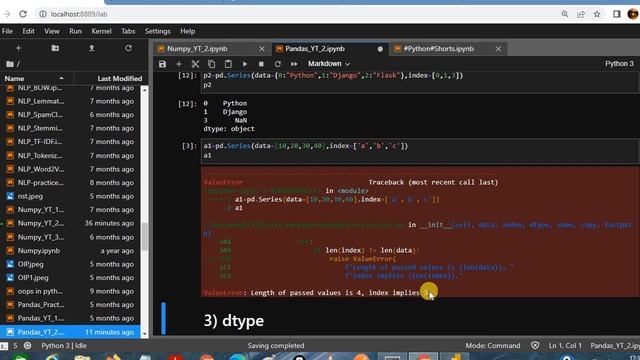This screenshot has height=360, width=640.
Task: Select NLP_SpamCl... notebook file
Action: [70, 115]
